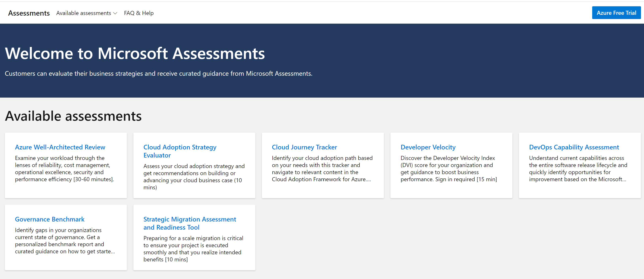Click the Governance Benchmark card
This screenshot has height=279, width=644.
66,237
